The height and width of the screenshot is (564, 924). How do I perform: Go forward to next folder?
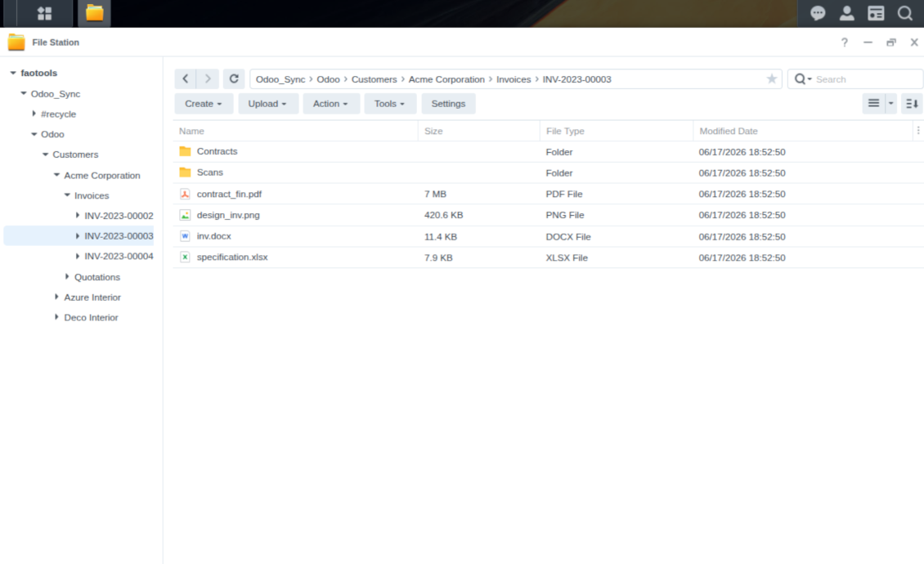(208, 79)
